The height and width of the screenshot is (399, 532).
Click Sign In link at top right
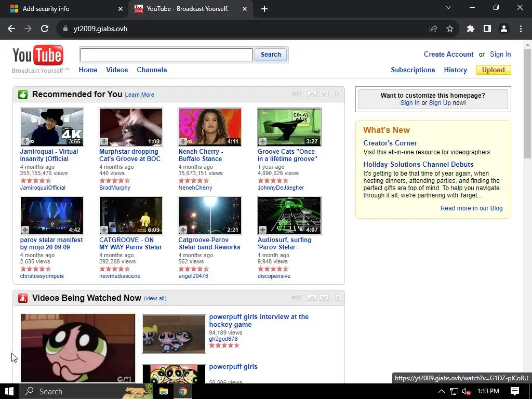[x=500, y=54]
